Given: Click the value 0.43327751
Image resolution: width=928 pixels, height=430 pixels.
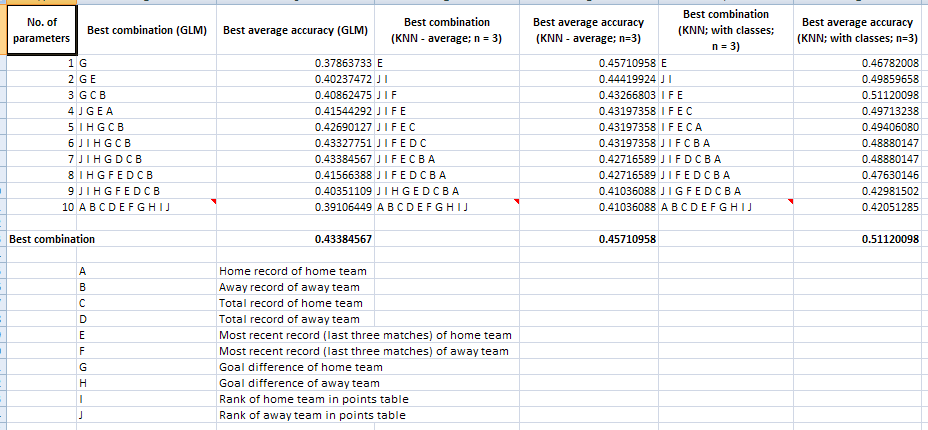Looking at the screenshot, I should 343,143.
